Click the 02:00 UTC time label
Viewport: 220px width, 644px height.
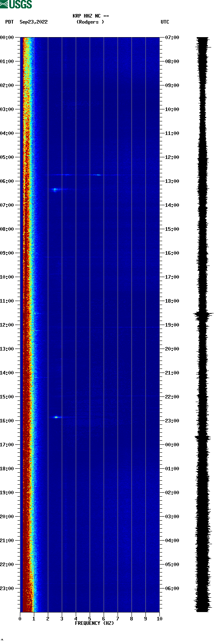172,493
